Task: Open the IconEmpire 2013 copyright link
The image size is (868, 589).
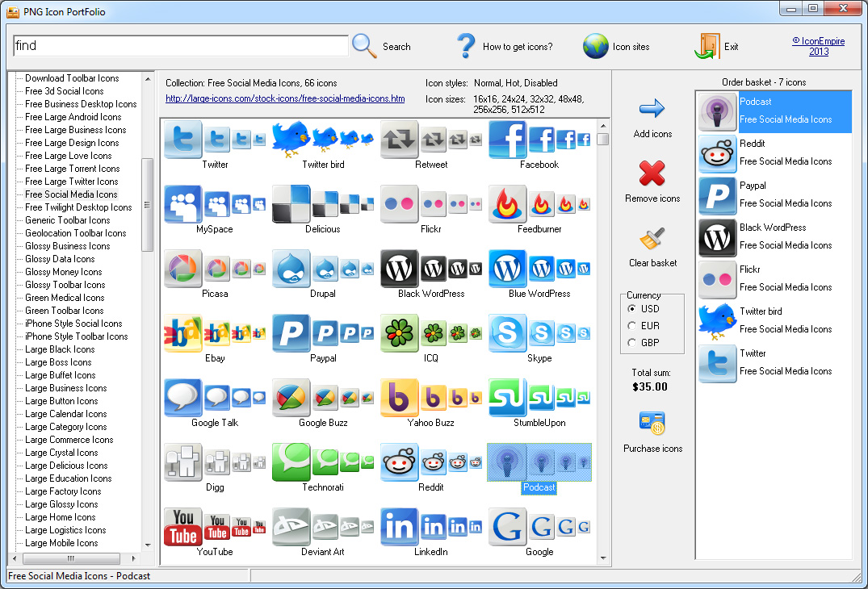Action: click(x=819, y=46)
